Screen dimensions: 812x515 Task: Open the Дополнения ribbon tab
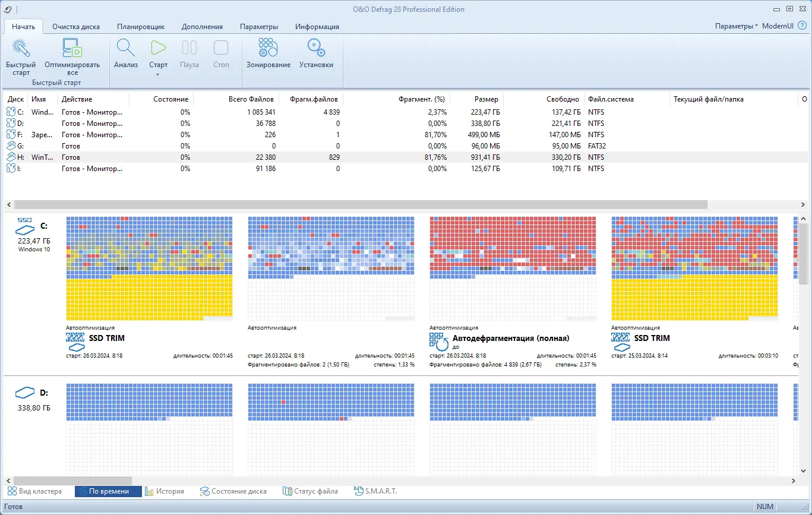coord(202,26)
